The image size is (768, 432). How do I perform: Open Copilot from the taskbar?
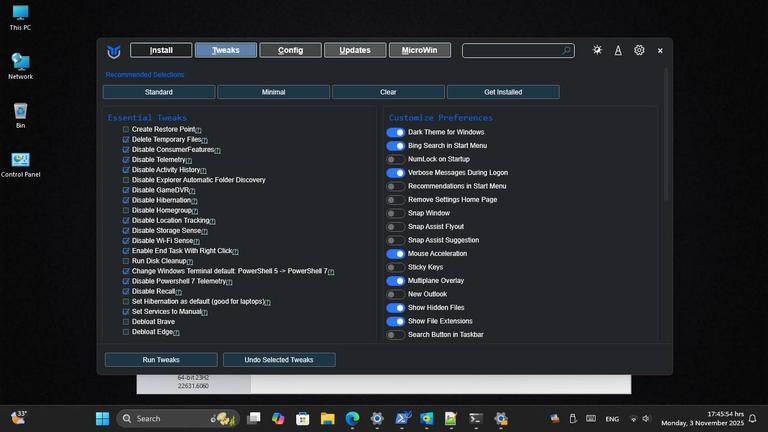(x=278, y=419)
